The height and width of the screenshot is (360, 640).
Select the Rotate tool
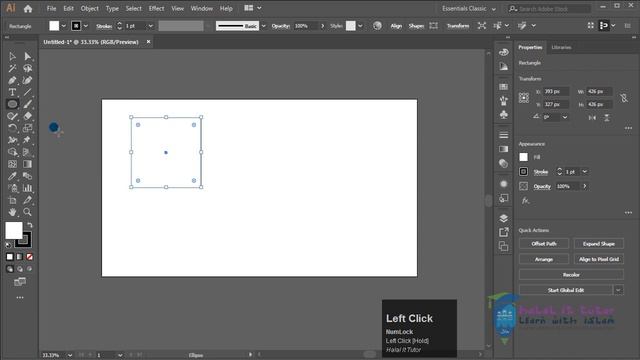pyautogui.click(x=12, y=128)
